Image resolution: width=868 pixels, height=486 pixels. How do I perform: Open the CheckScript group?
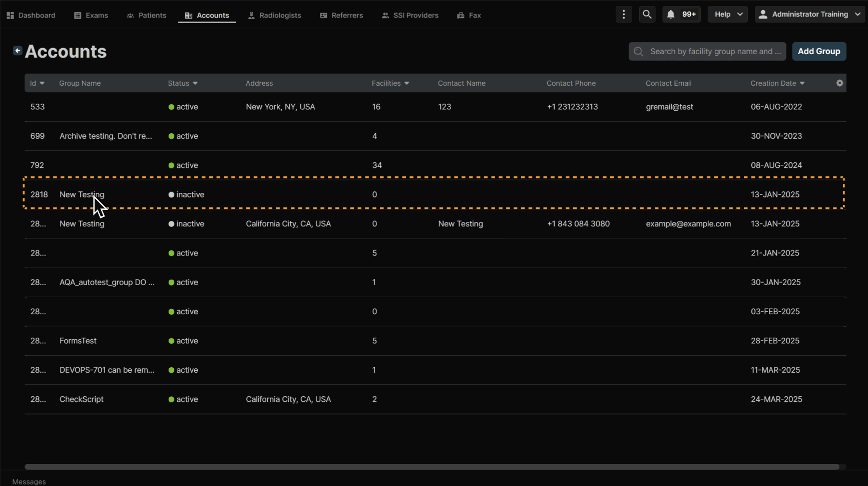coord(436,399)
